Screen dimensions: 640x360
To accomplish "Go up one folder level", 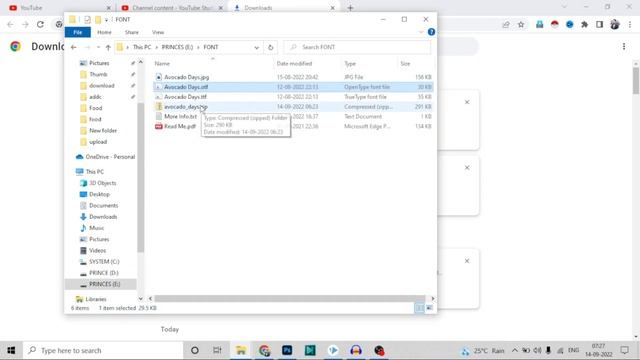I will [108, 47].
